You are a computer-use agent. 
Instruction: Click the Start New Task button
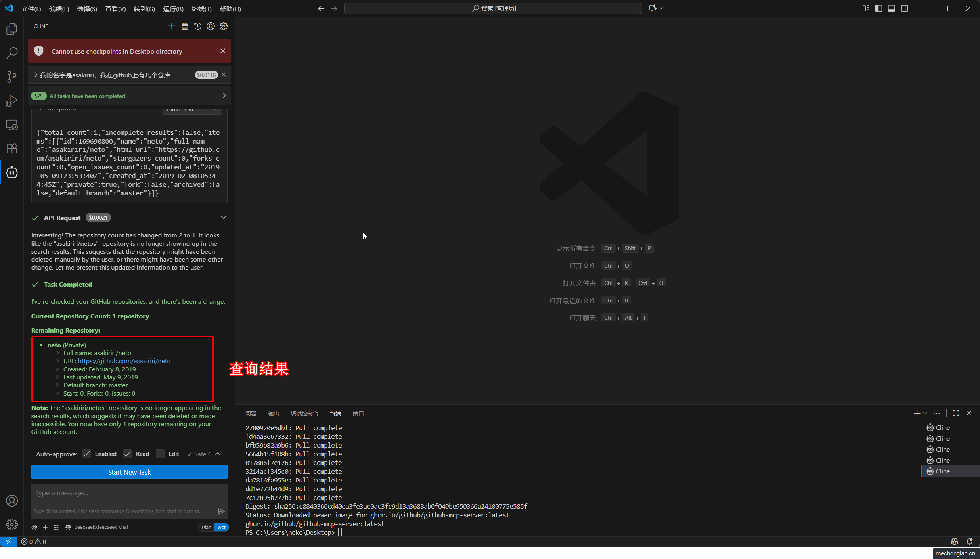pyautogui.click(x=129, y=472)
